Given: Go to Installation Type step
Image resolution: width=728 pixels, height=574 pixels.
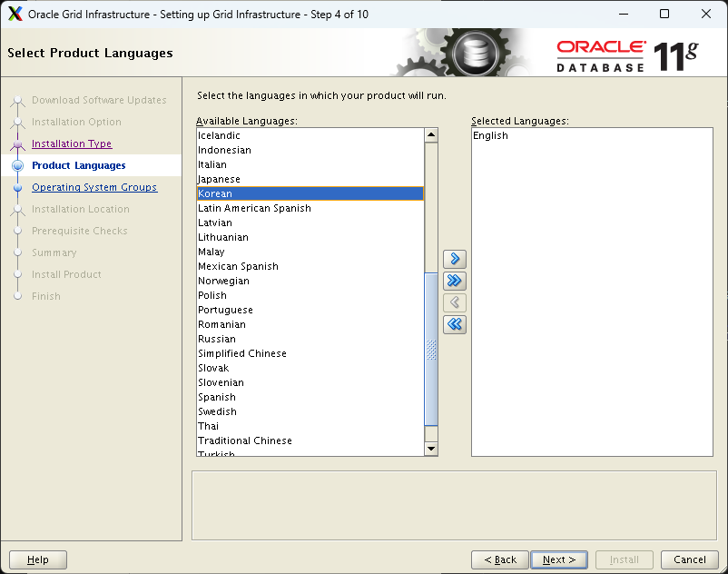Looking at the screenshot, I should click(72, 143).
